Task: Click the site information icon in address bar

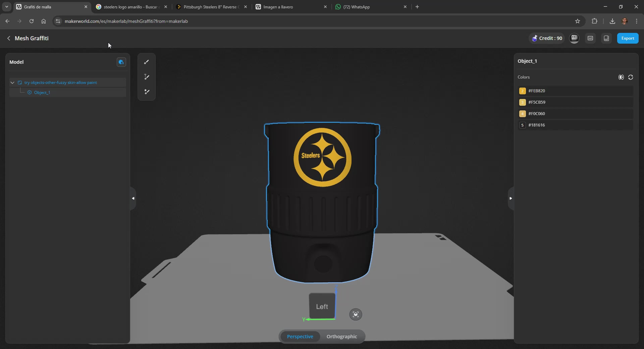Action: [x=58, y=21]
